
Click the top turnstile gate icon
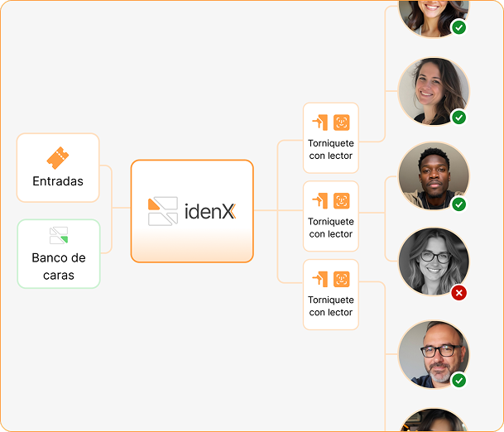320,122
